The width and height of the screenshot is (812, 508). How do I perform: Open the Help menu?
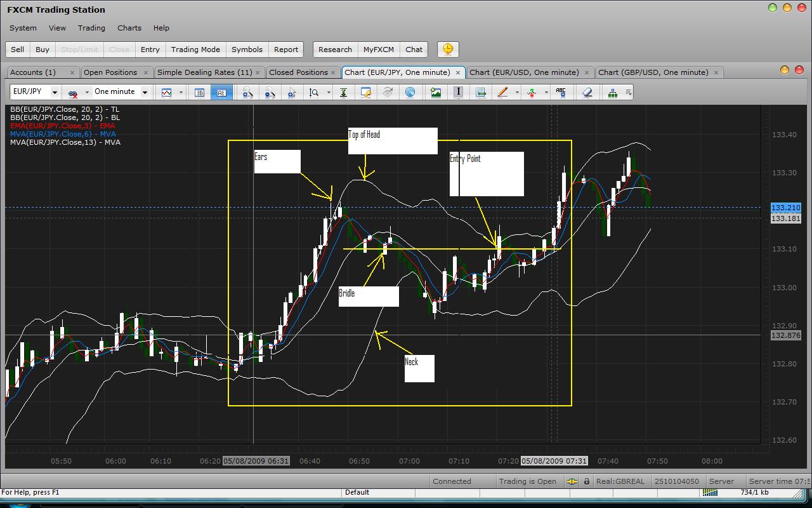(161, 28)
